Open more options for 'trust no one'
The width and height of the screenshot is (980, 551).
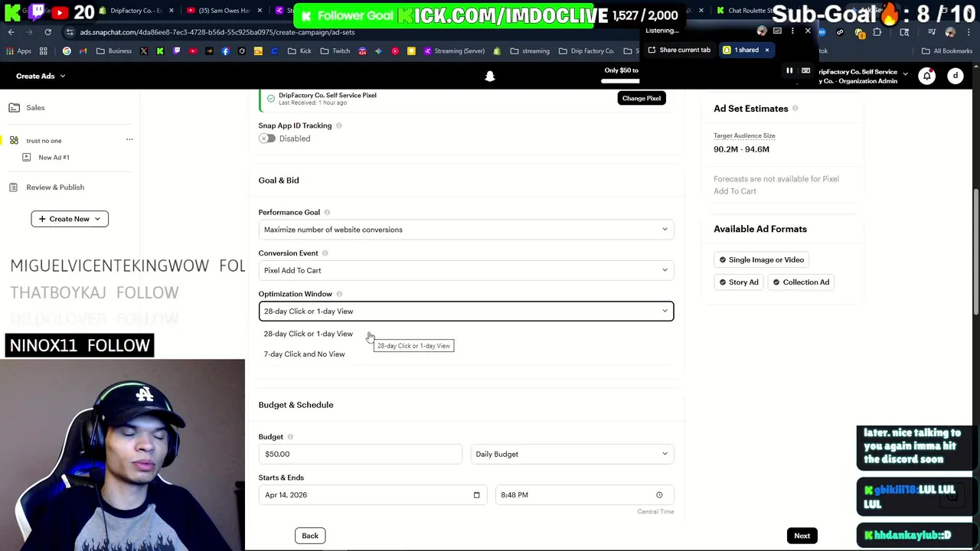pos(129,139)
